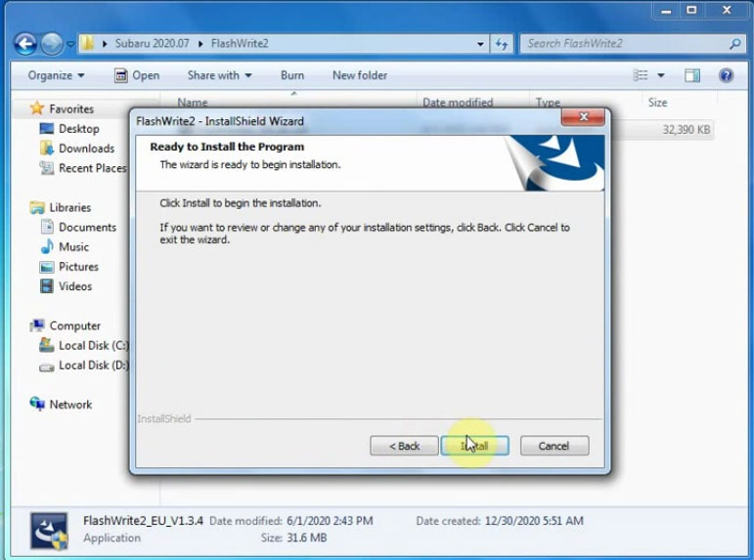Screen dimensions: 754x560
Task: Click the Favorites star icon
Action: point(37,108)
